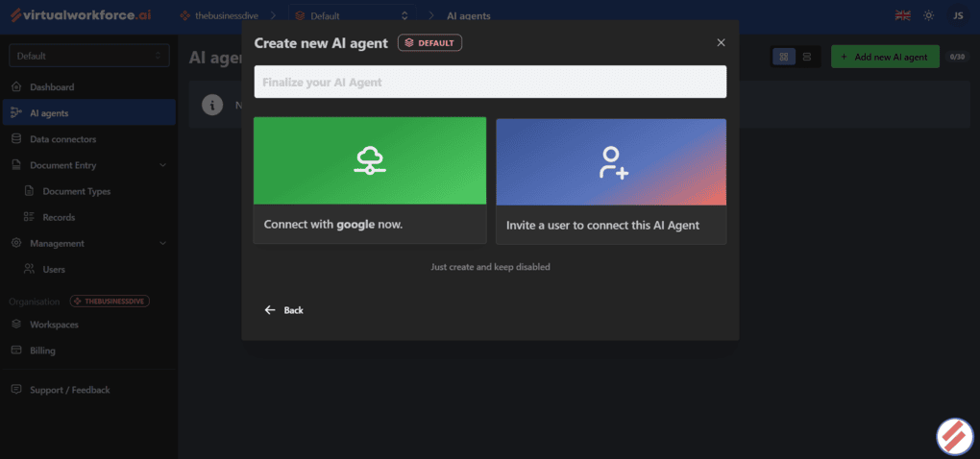Click the 0/30 agent count badge
Image resolution: width=980 pixels, height=459 pixels.
[x=957, y=57]
